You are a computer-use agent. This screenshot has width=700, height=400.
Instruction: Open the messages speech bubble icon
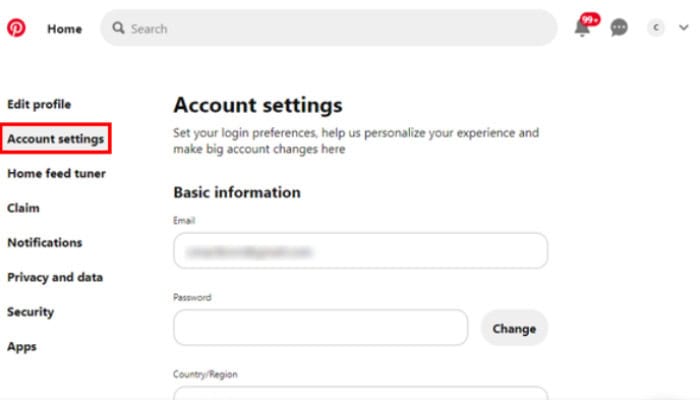[619, 28]
